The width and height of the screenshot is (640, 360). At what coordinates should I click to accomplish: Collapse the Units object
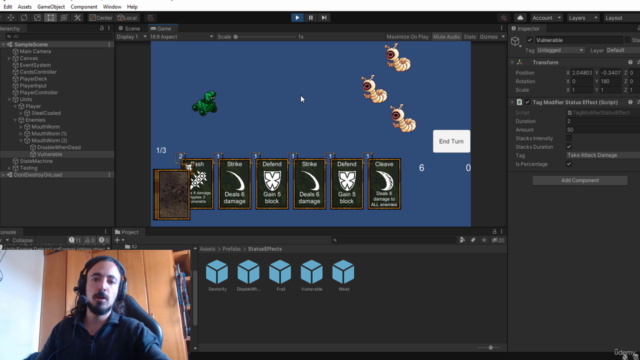pos(9,99)
